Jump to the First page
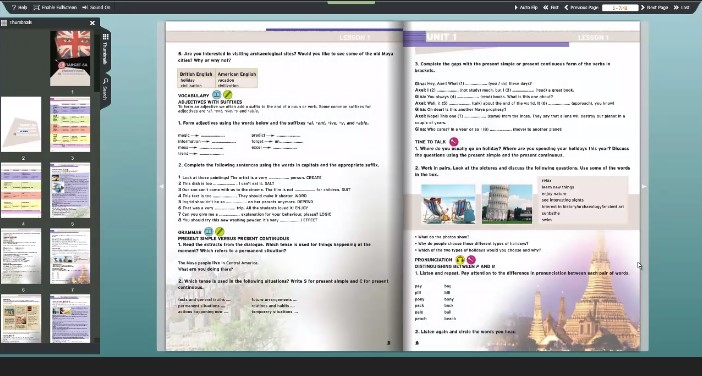Image resolution: width=702 pixels, height=376 pixels. click(x=551, y=8)
